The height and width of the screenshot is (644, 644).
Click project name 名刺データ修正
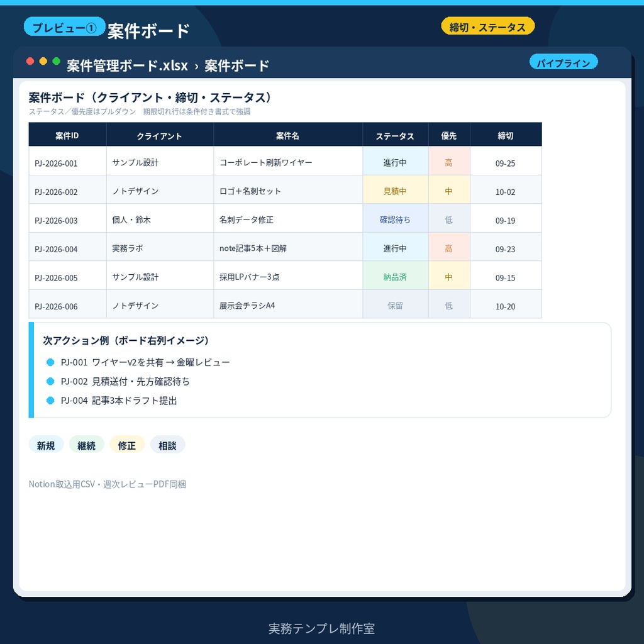[x=288, y=218]
